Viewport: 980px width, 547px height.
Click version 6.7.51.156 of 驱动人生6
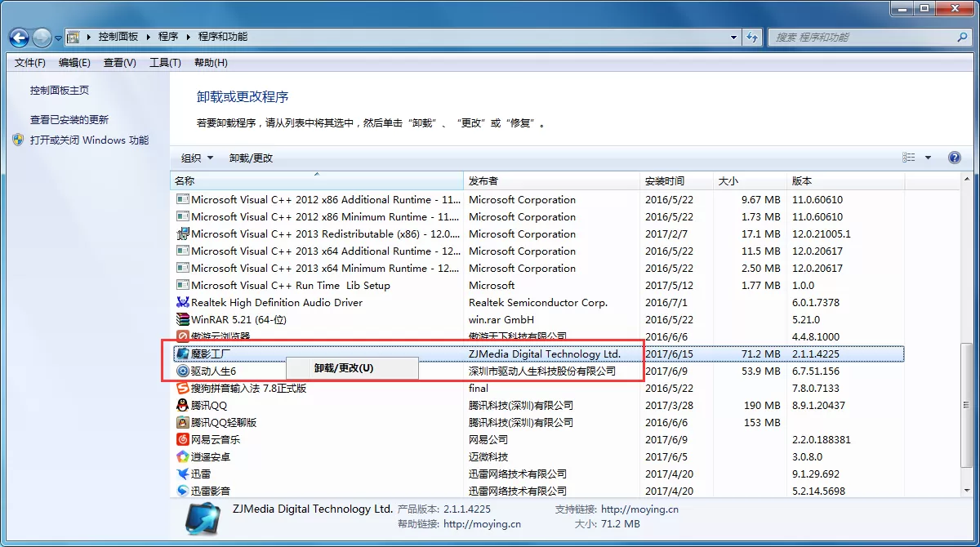(x=816, y=371)
